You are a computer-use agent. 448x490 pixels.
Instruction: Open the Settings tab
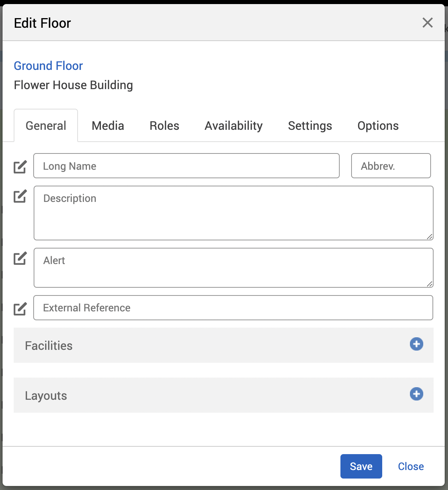click(x=310, y=125)
